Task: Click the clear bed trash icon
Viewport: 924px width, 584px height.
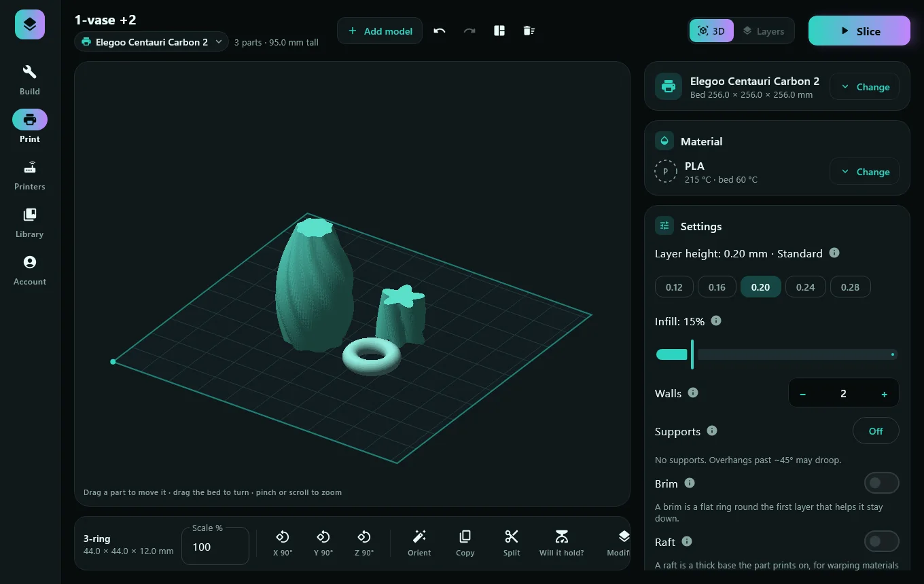Action: pos(529,31)
